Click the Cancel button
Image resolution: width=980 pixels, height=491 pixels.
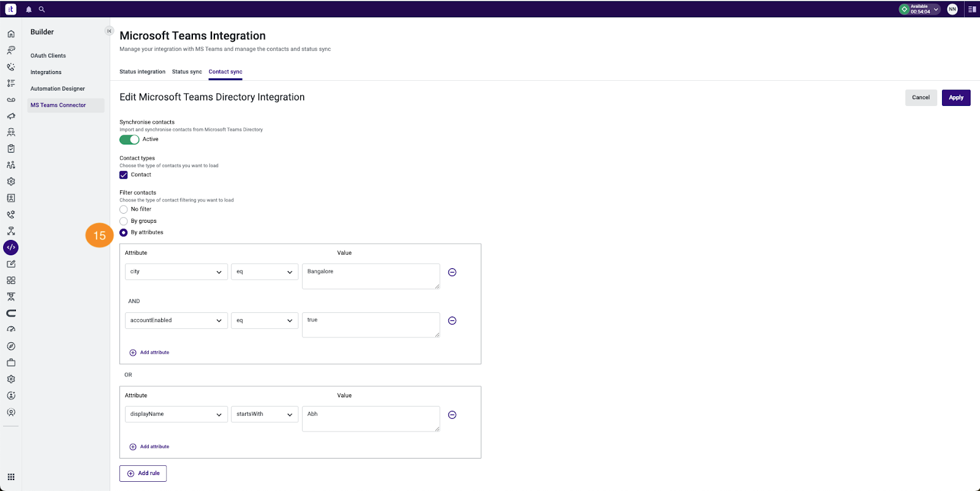click(921, 98)
